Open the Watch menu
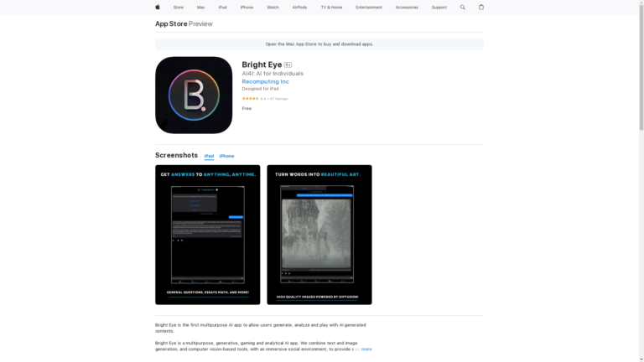 273,8
